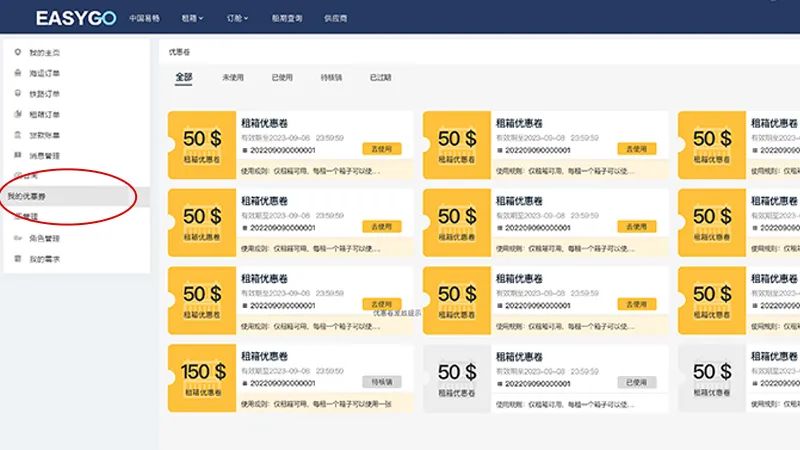Switch to the 未使用 coupon tab
Screen dimensions: 800x450
[x=233, y=77]
